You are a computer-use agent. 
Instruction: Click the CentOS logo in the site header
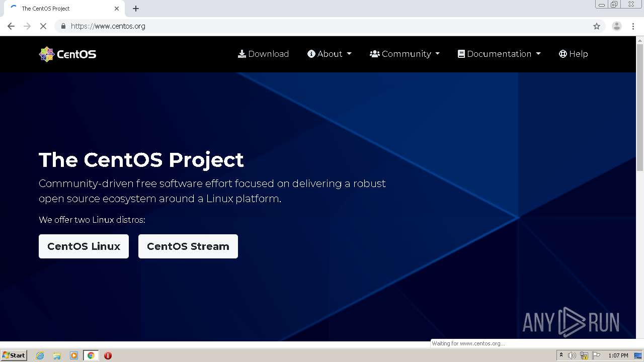pyautogui.click(x=67, y=54)
